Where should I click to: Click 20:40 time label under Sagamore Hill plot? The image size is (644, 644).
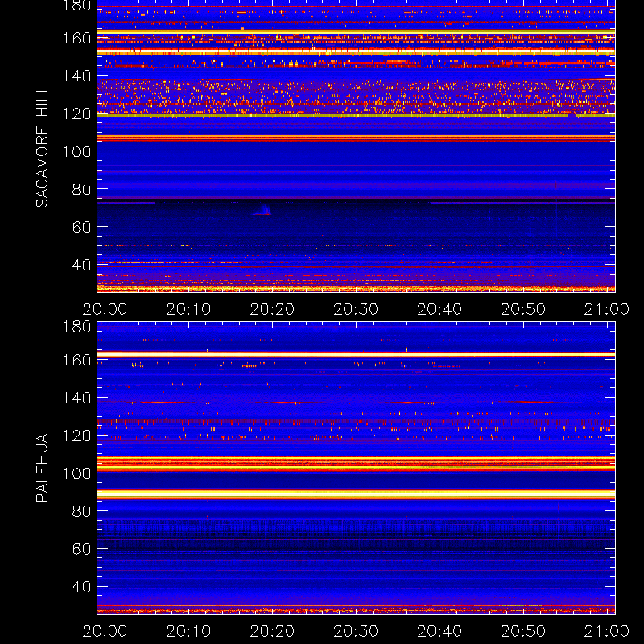440,309
